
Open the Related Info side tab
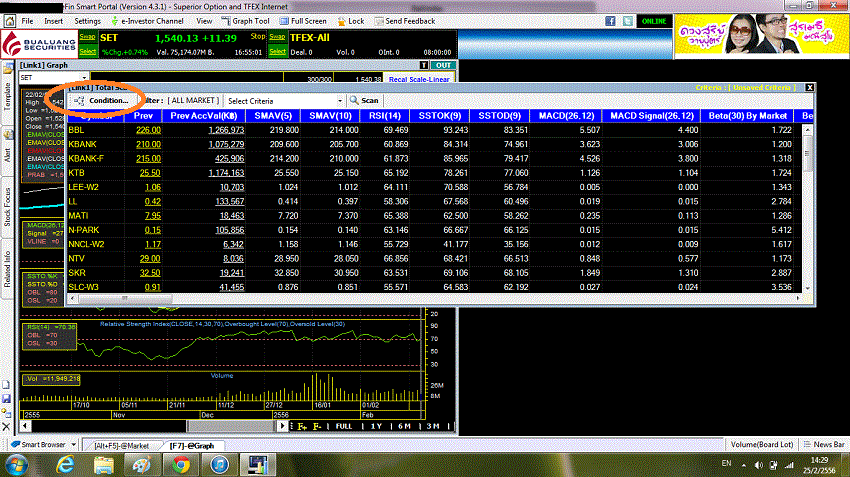click(x=8, y=269)
